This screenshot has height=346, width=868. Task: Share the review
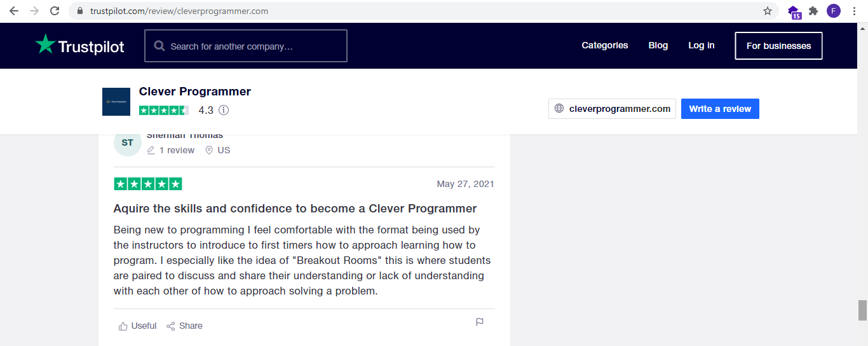pyautogui.click(x=184, y=326)
